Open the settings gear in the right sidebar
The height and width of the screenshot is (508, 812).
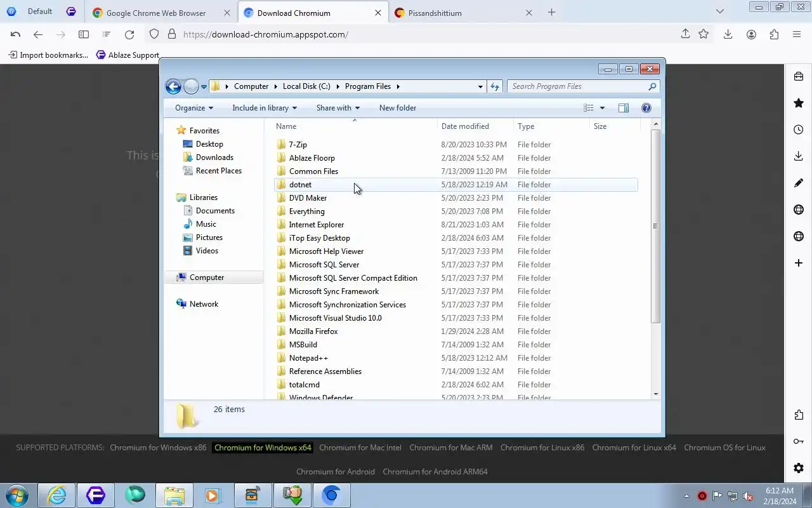click(x=799, y=468)
